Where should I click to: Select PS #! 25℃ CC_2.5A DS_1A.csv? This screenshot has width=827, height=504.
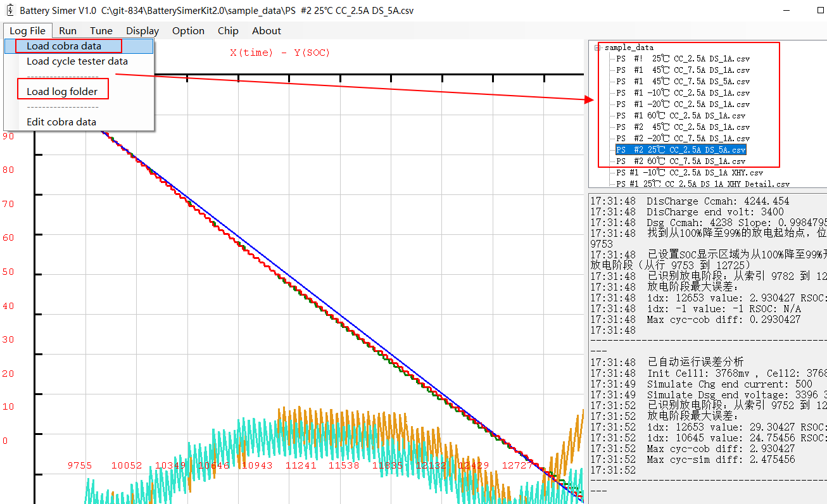click(683, 59)
